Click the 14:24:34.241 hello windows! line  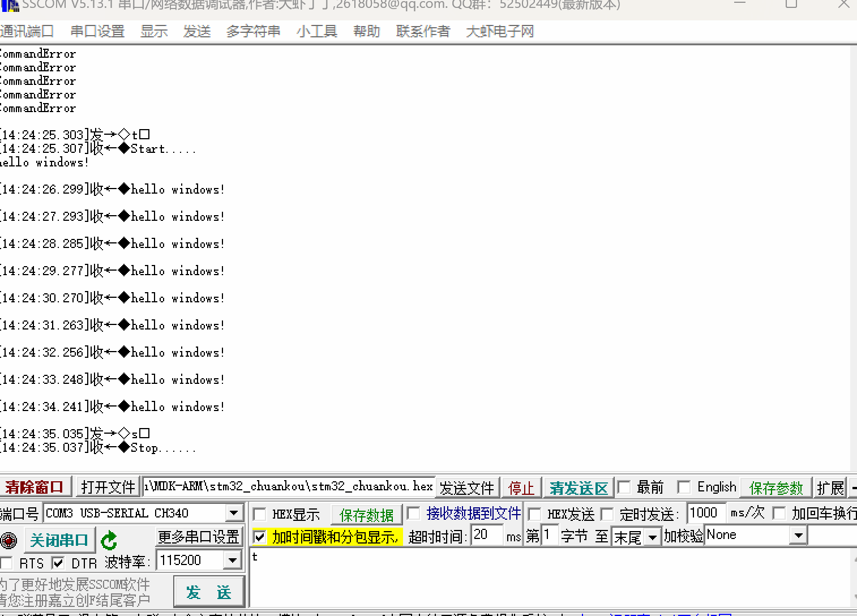(113, 407)
